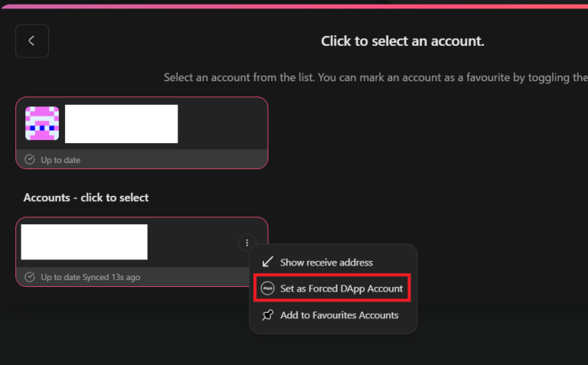Click the Up to date status text

pyautogui.click(x=60, y=160)
